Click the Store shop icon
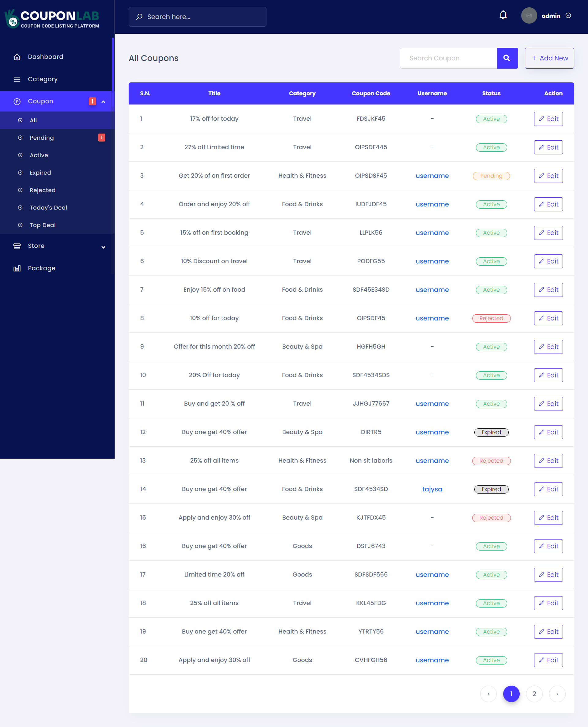Screen dimensions: 588x727 [x=17, y=246]
